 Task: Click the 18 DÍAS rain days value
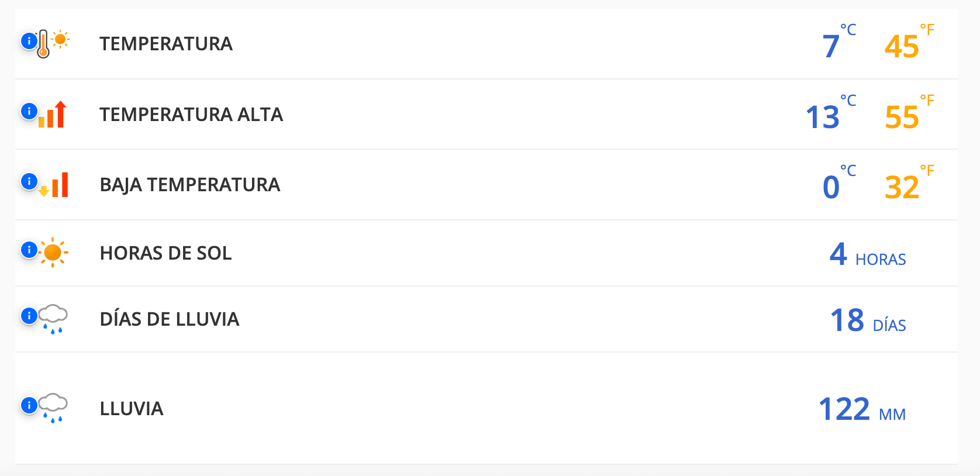868,320
